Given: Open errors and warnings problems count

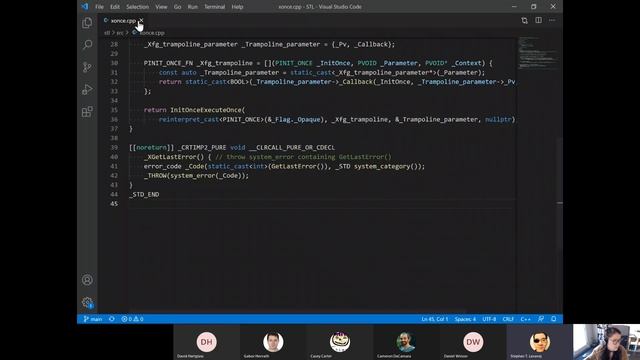Looking at the screenshot, I should pyautogui.click(x=132, y=319).
